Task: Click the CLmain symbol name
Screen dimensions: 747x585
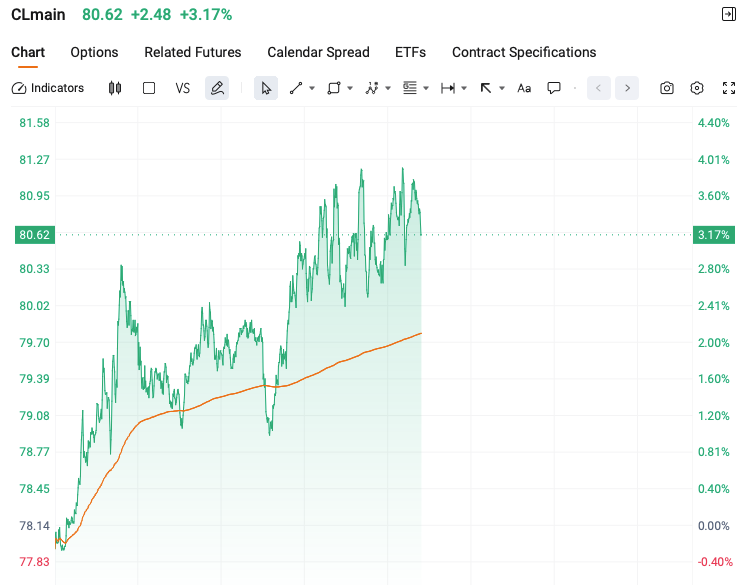Action: tap(38, 15)
